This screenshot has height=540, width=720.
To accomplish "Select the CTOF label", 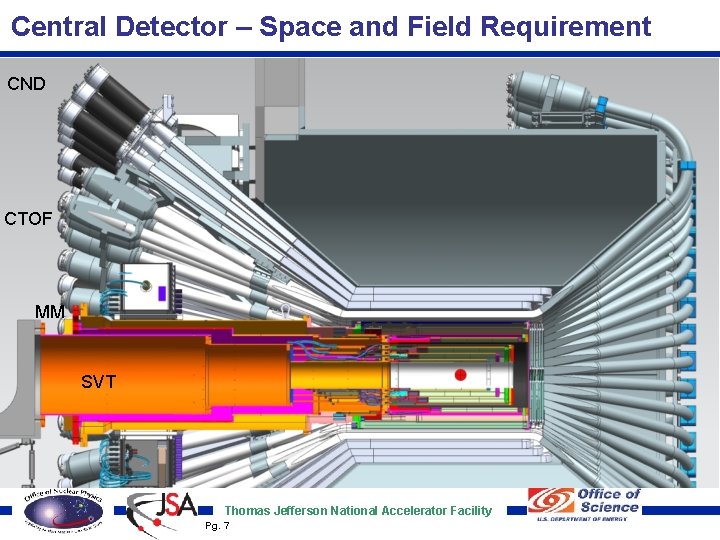I will [28, 219].
